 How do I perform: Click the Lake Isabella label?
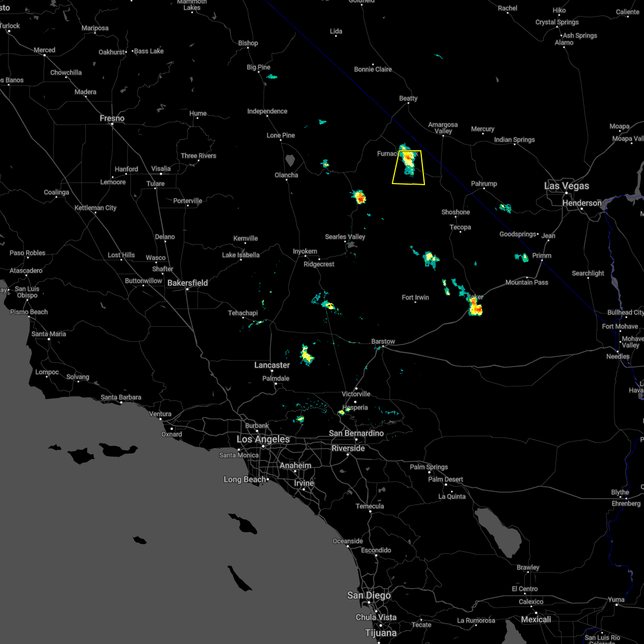pos(241,255)
